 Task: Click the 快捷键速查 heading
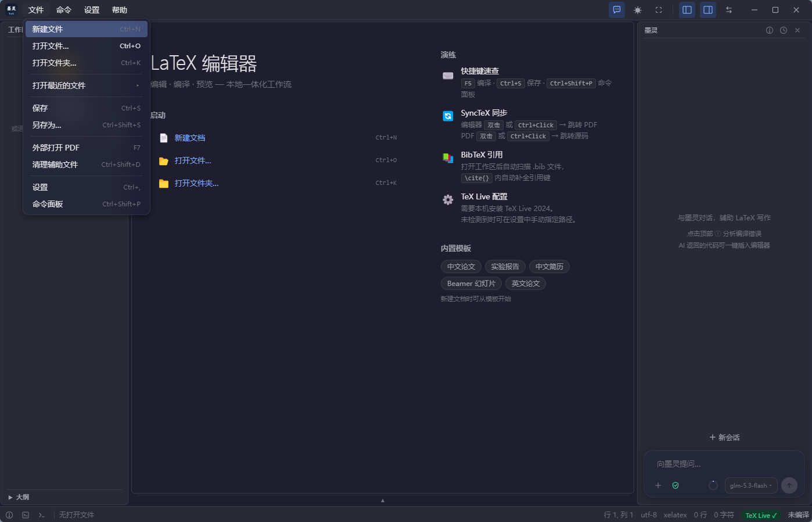pyautogui.click(x=480, y=71)
